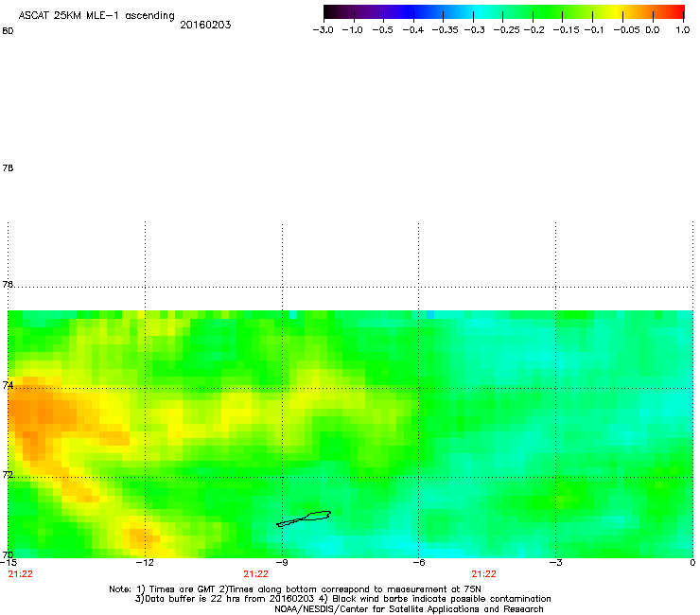
Task: Click the 1.0 colorbar label
Action: (683, 30)
